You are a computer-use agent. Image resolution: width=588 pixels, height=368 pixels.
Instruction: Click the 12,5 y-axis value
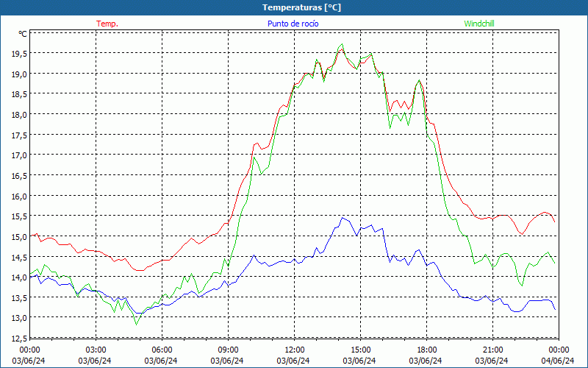(x=19, y=339)
